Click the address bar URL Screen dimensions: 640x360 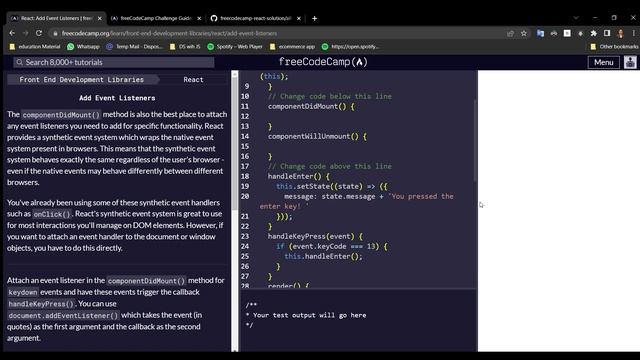pyautogui.click(x=169, y=33)
